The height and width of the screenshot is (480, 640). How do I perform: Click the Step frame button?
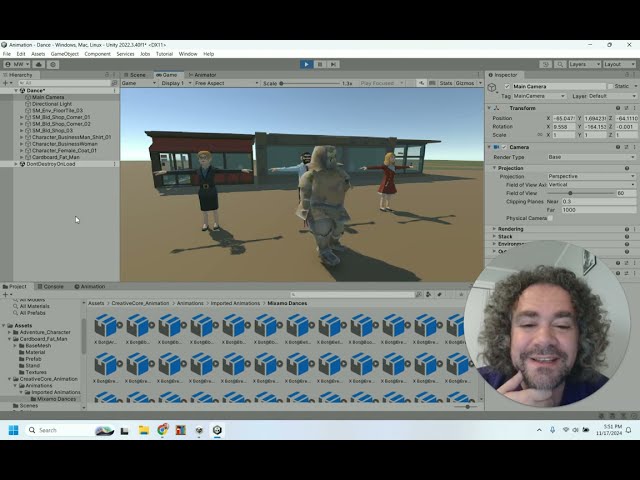[333, 64]
